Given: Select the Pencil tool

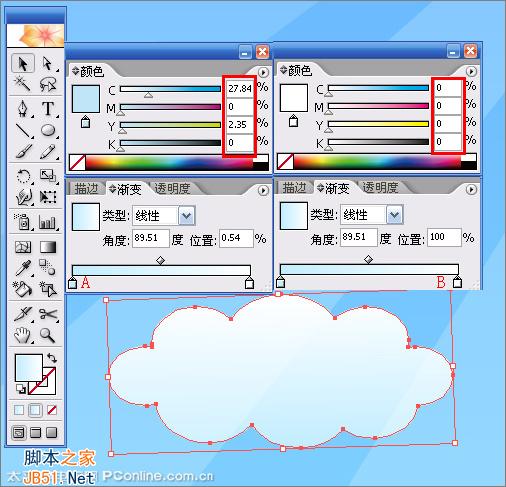Looking at the screenshot, I should (x=48, y=152).
